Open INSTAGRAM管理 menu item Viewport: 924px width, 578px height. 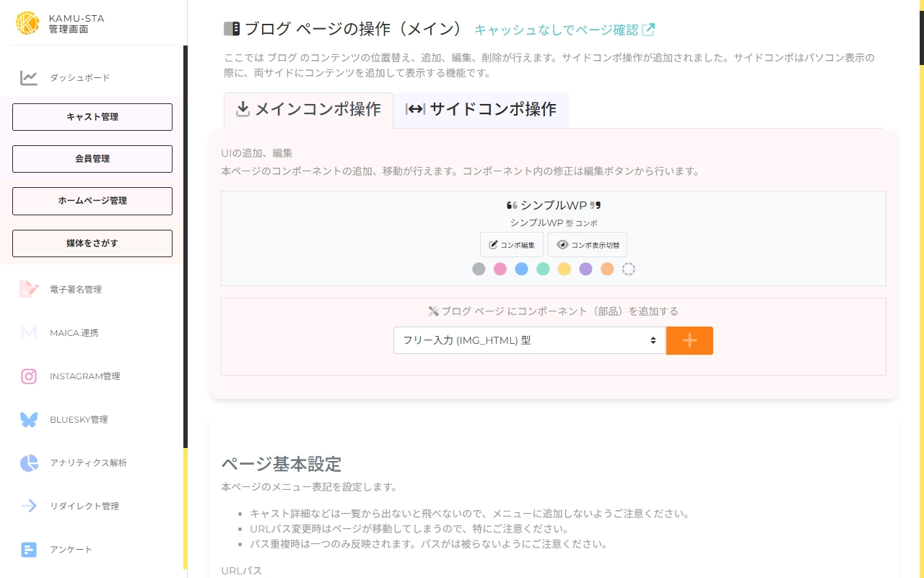[85, 376]
